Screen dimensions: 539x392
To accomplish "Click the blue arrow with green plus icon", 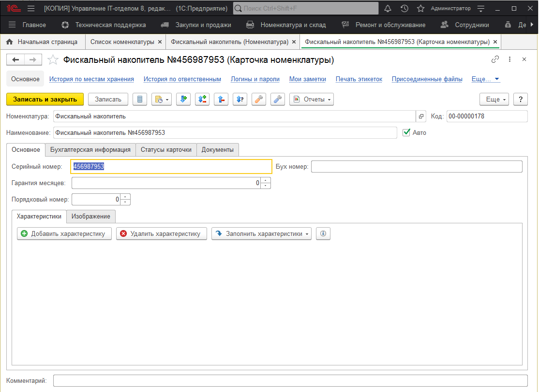I will pos(183,99).
